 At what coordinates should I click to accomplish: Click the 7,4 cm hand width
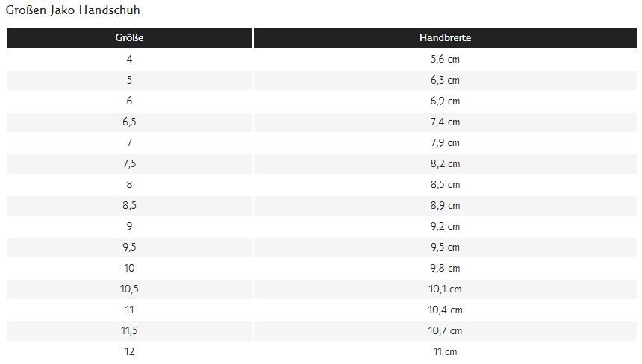(x=445, y=122)
